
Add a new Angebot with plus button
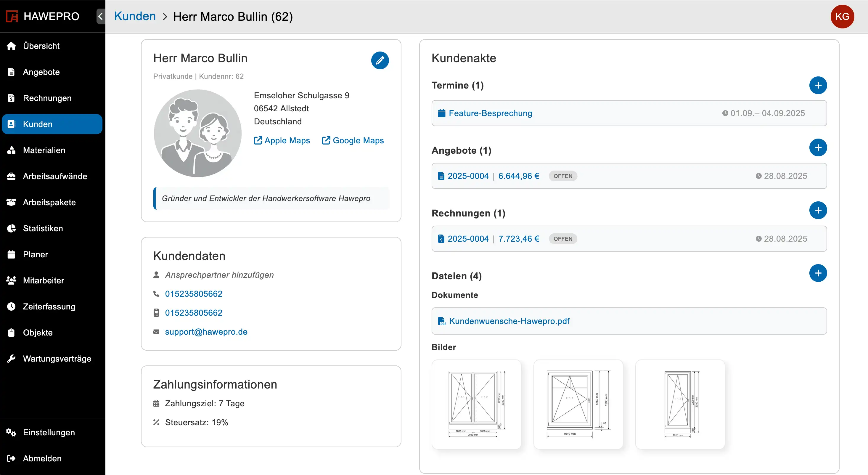(818, 148)
